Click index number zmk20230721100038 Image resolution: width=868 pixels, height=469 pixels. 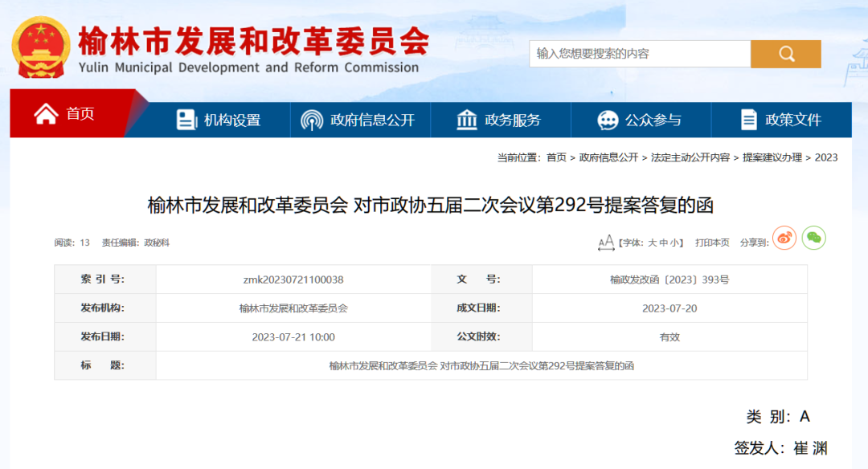(293, 279)
